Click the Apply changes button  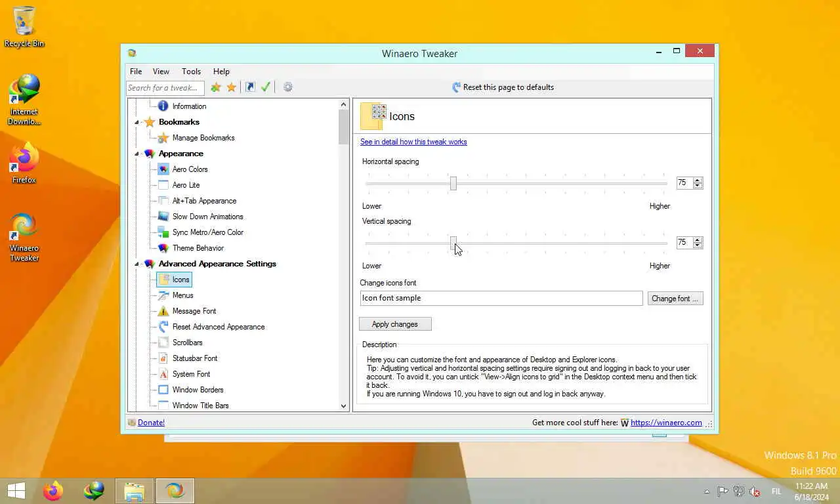tap(395, 324)
